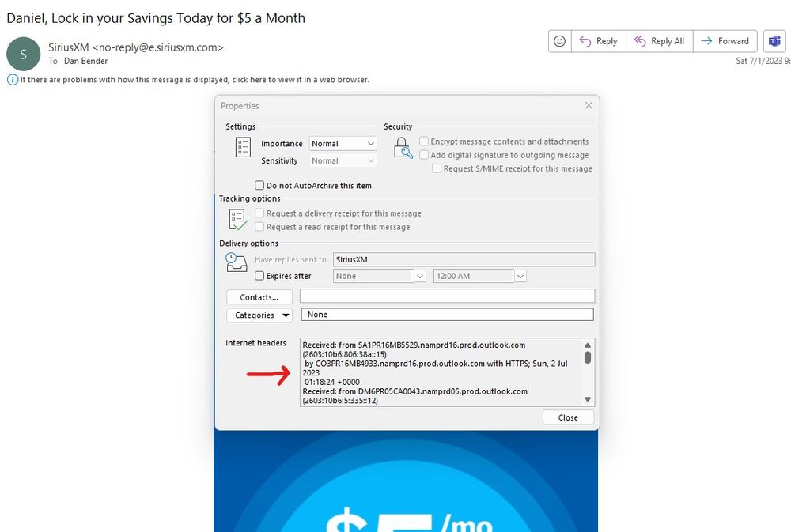This screenshot has height=532, width=791.
Task: Click the Contacts... button
Action: pos(259,297)
